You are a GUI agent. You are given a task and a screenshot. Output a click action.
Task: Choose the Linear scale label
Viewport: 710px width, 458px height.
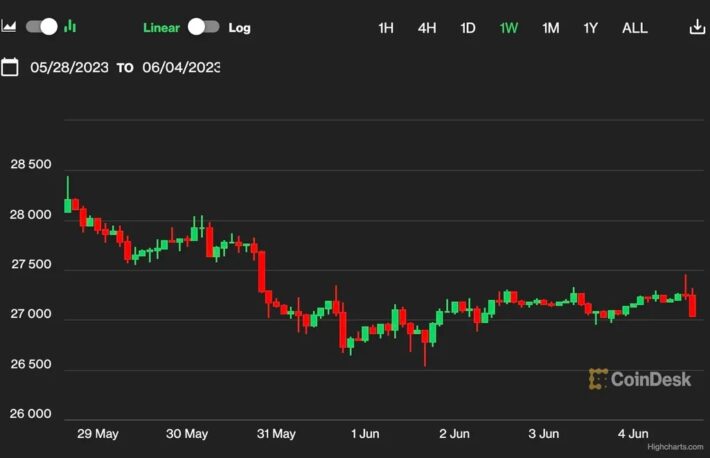(161, 28)
